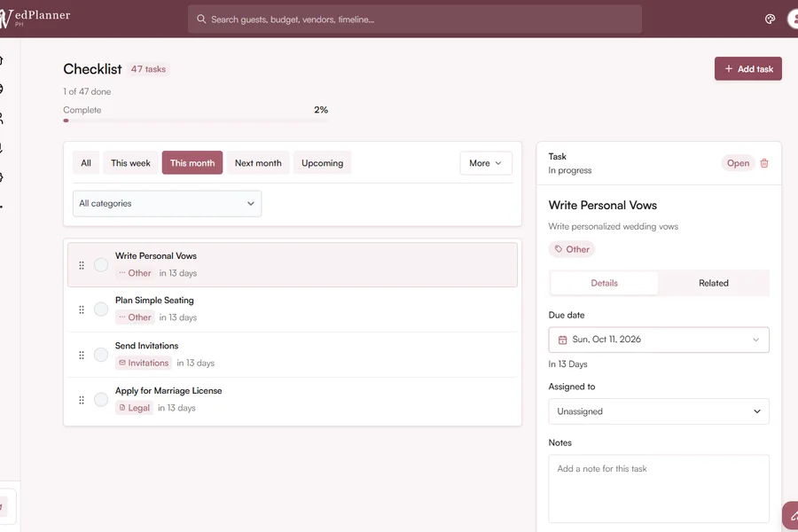Viewport: 798px width, 532px height.
Task: Check off Send Invitations task
Action: (x=101, y=355)
